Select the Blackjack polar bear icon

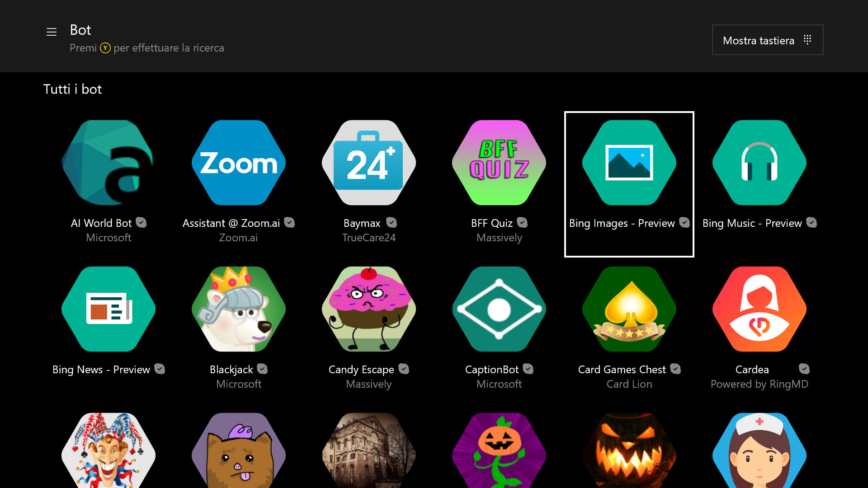(239, 309)
